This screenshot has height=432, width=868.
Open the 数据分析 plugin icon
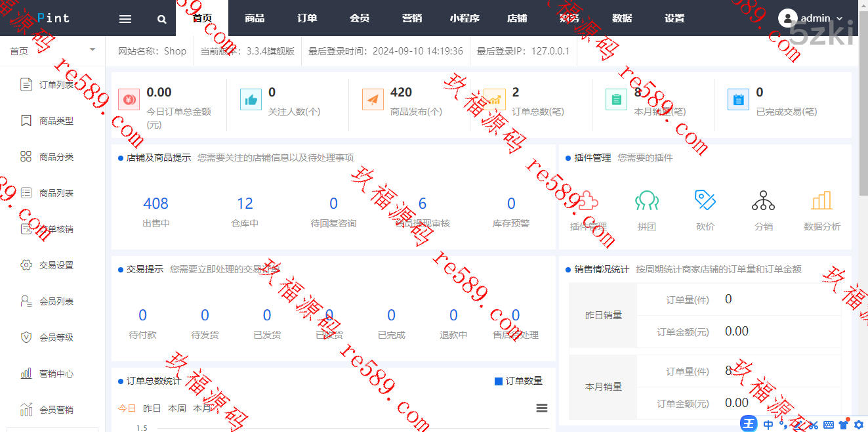click(821, 201)
